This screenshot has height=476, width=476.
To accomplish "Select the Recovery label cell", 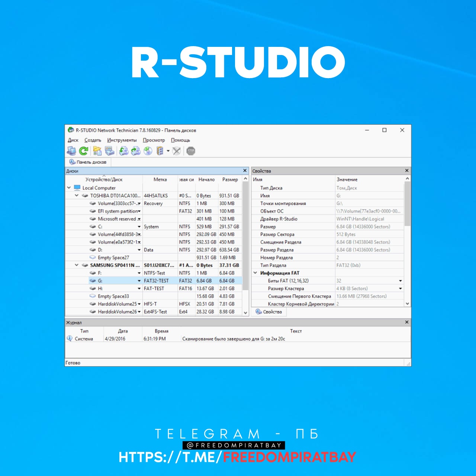I will pyautogui.click(x=160, y=203).
